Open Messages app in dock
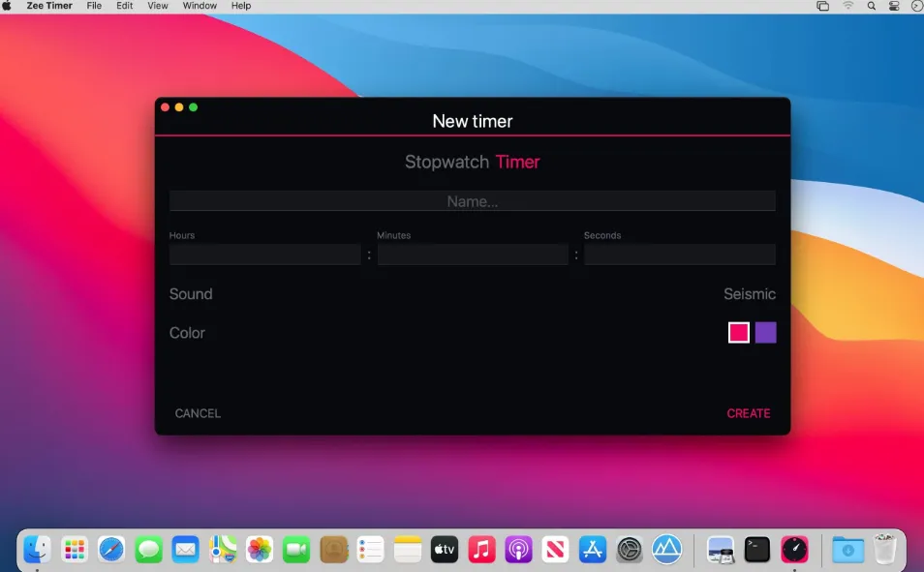 click(x=148, y=549)
